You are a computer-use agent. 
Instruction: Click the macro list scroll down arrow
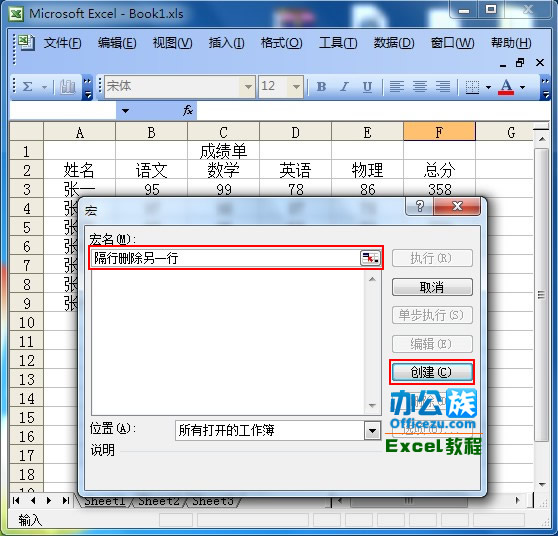tap(372, 406)
